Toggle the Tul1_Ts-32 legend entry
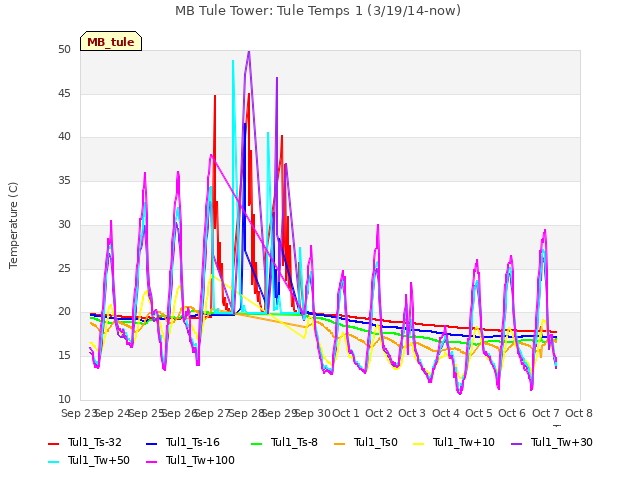Image resolution: width=640 pixels, height=480 pixels. (85, 442)
